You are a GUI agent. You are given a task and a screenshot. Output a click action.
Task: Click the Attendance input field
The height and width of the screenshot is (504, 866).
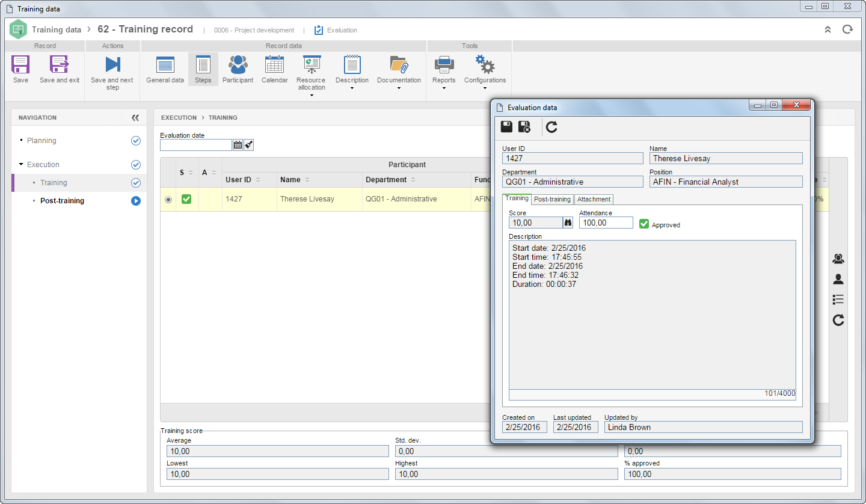(606, 223)
